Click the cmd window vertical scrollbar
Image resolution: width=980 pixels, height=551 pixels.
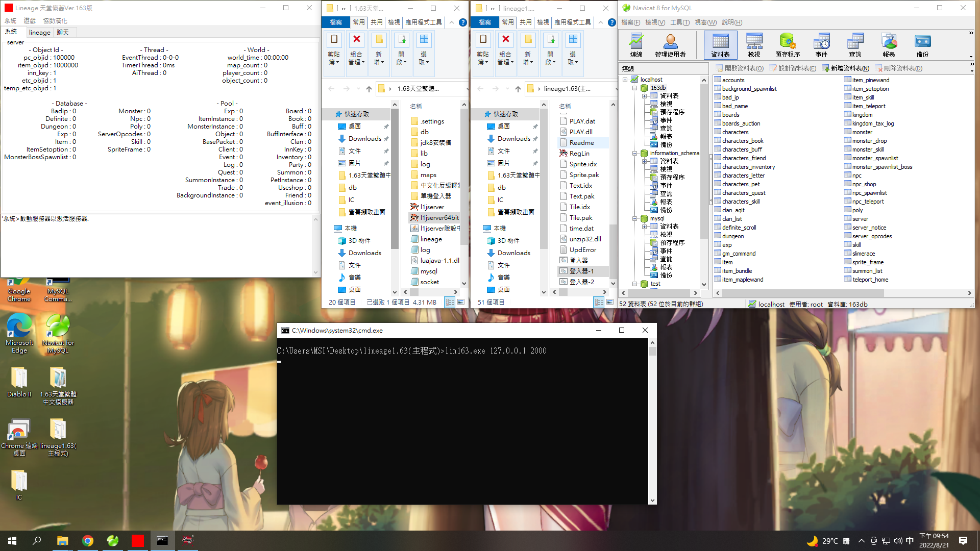tap(652, 421)
